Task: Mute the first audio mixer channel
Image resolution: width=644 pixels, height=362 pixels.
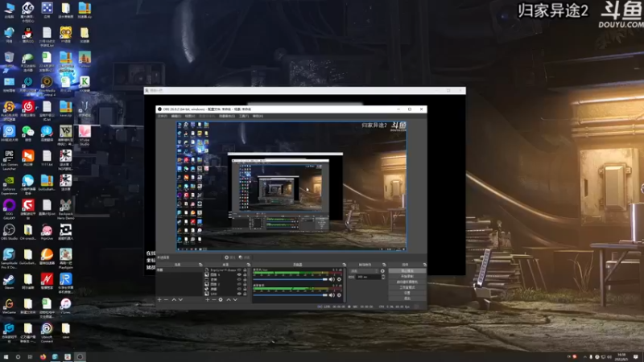Action: tap(332, 279)
